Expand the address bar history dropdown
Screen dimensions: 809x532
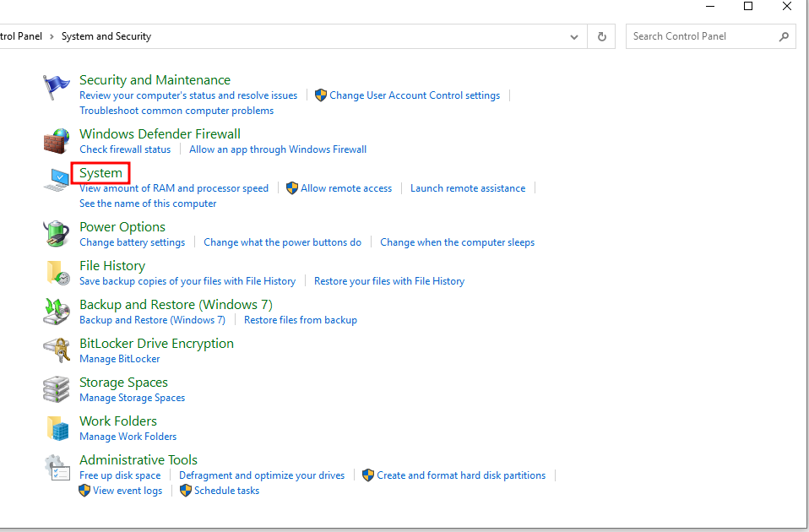pyautogui.click(x=573, y=36)
